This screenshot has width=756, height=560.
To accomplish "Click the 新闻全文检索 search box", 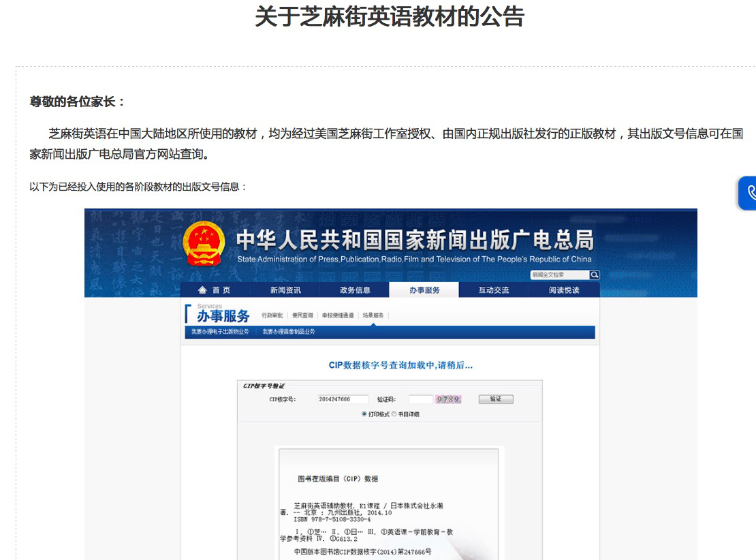I will pyautogui.click(x=560, y=275).
